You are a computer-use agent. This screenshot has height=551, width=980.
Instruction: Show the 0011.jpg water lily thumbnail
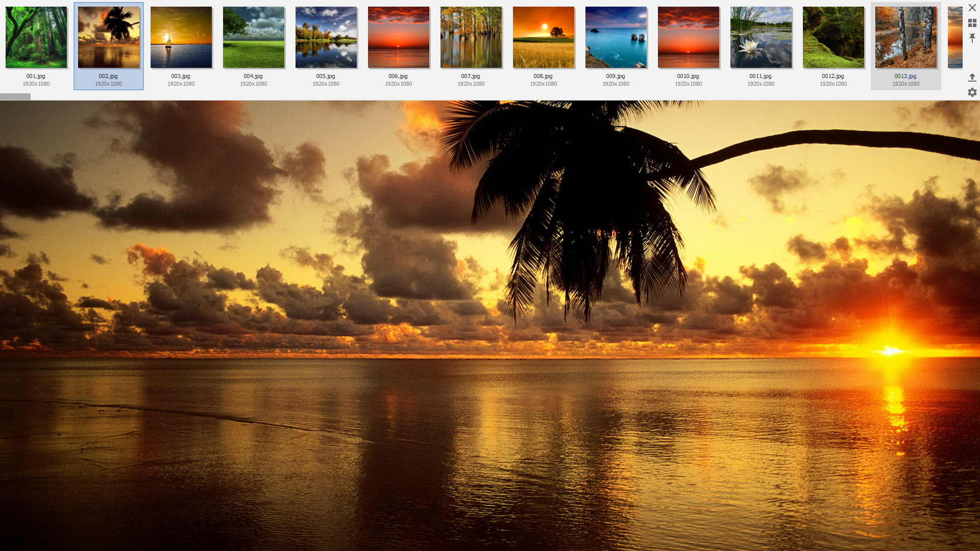pyautogui.click(x=761, y=37)
